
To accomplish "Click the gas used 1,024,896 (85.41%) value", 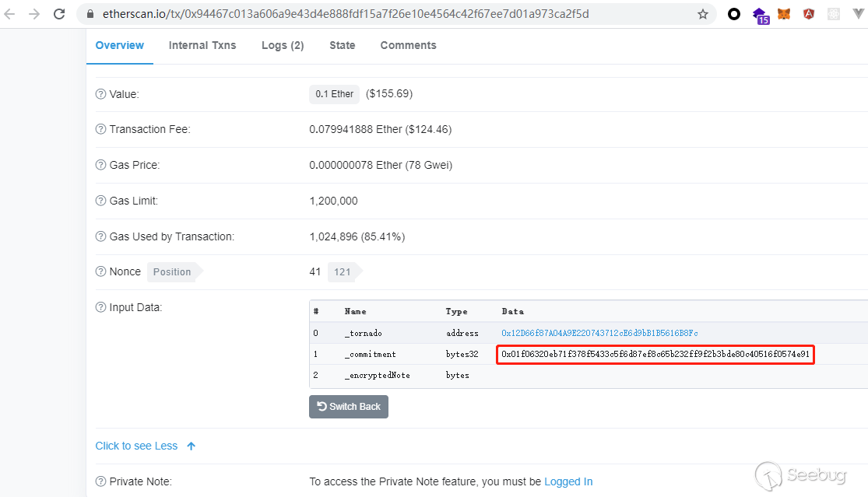I will (357, 236).
